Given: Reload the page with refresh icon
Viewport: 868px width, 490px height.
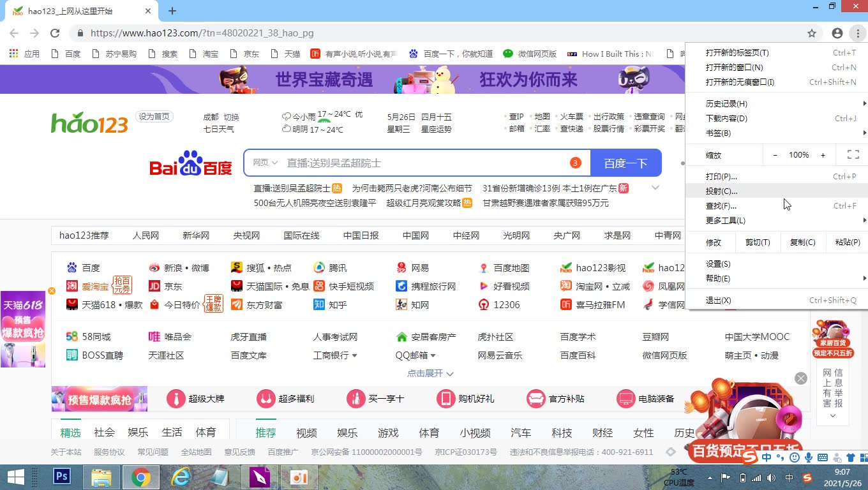Looking at the screenshot, I should pyautogui.click(x=55, y=33).
